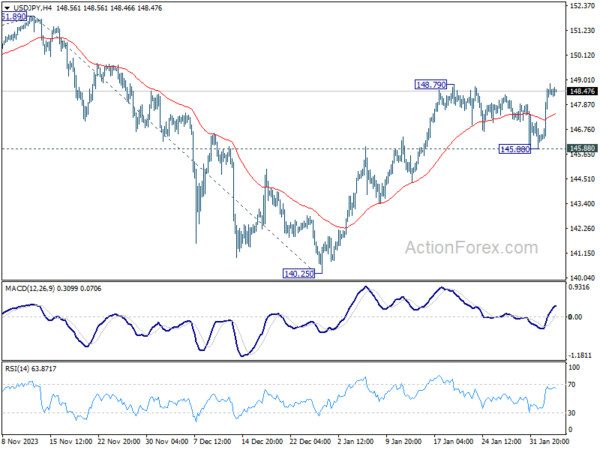Select the 22 Dec 04:00 time label

tap(310, 441)
